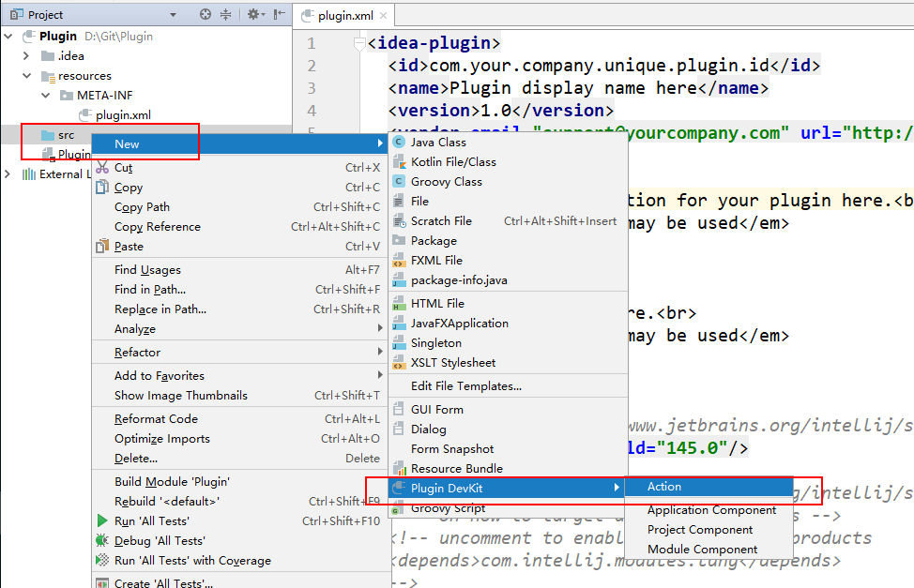Close the plugin.xml editor tab
The image size is (914, 588).
pyautogui.click(x=383, y=16)
